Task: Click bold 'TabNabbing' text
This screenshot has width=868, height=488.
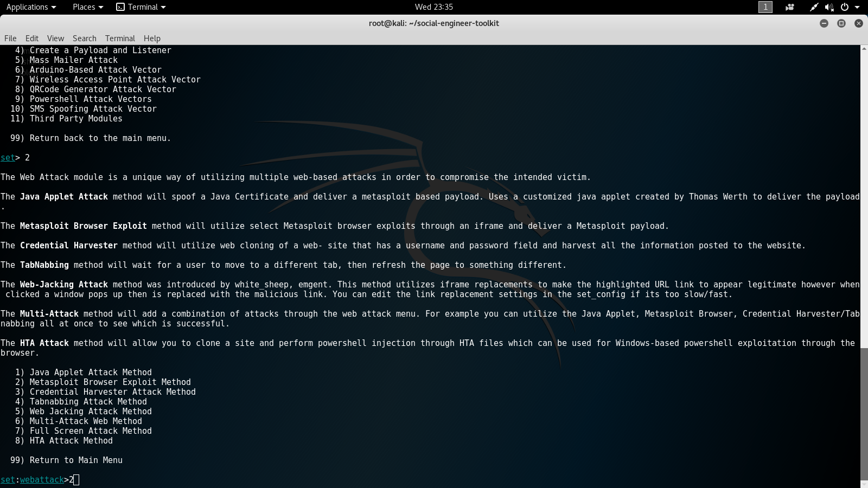Action: tap(44, 265)
